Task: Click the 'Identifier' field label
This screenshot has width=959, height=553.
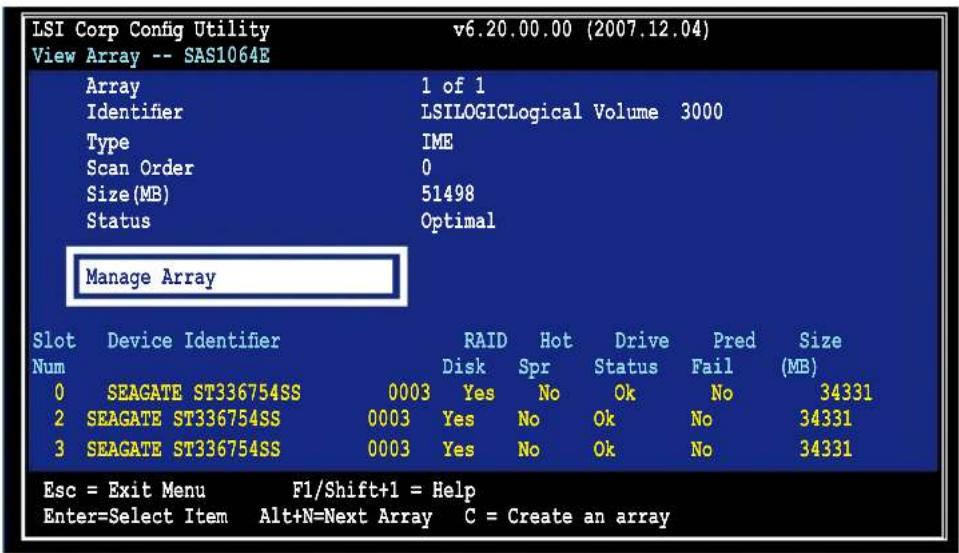Action: (x=134, y=112)
